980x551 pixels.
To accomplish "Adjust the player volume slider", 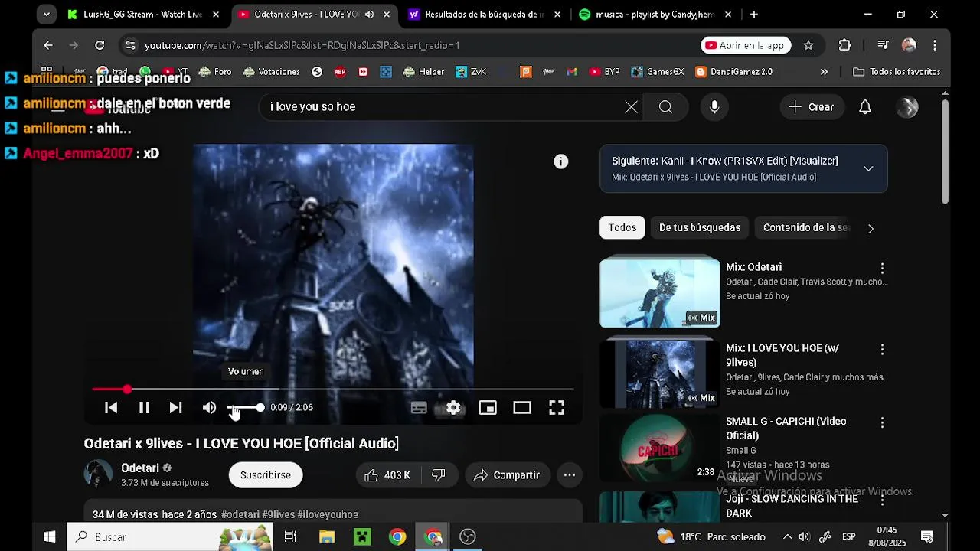I will [246, 408].
